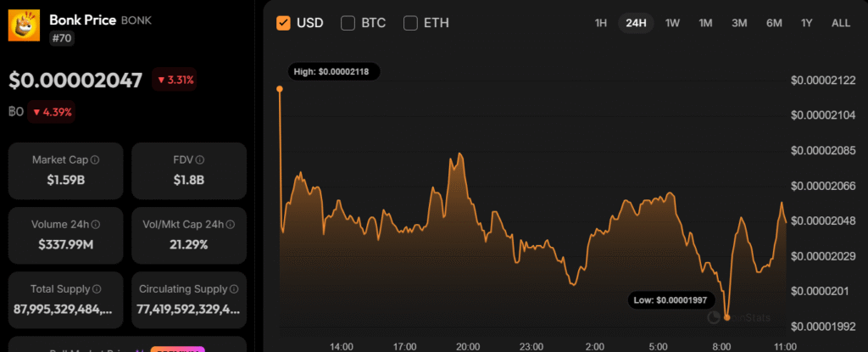Screen dimensions: 868x352
Task: Enable the BTC currency checkbox
Action: (x=348, y=23)
